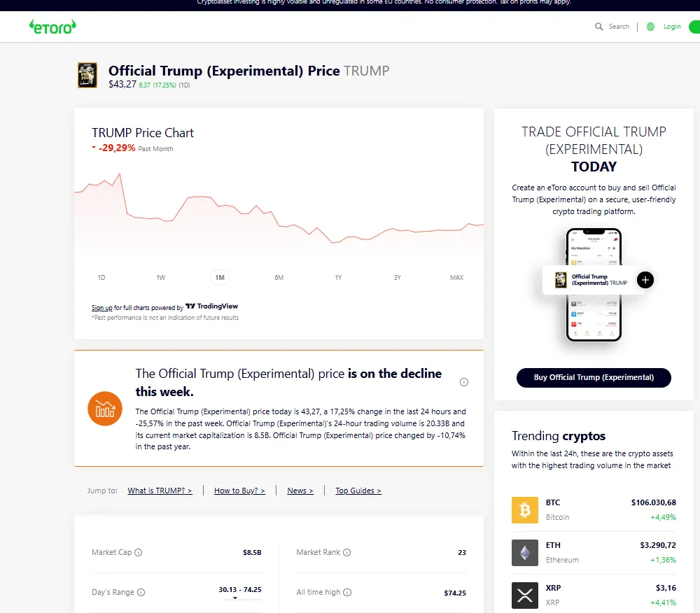Click the Ethereum +1,36% change

(664, 560)
